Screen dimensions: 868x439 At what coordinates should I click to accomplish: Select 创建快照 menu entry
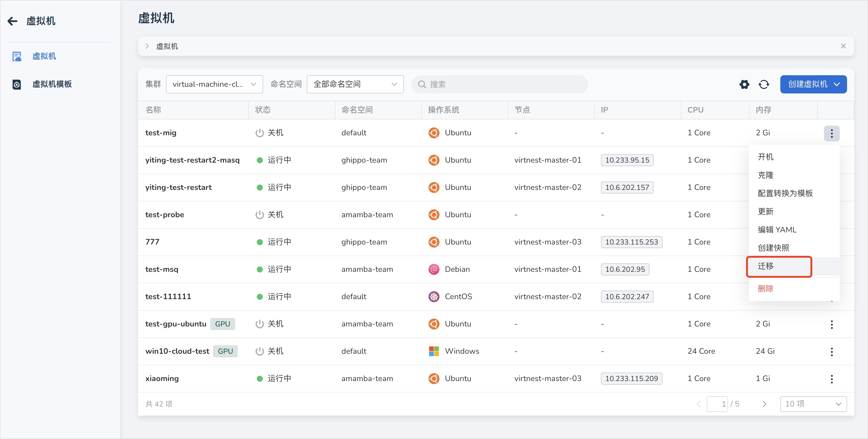click(x=794, y=248)
